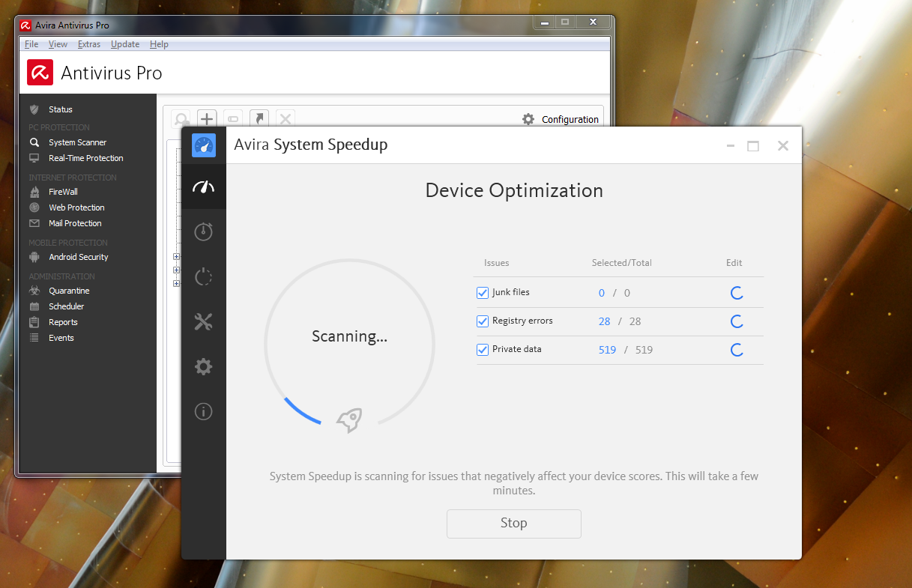Maximize the System Speedup window
This screenshot has height=588, width=912.
[x=753, y=146]
